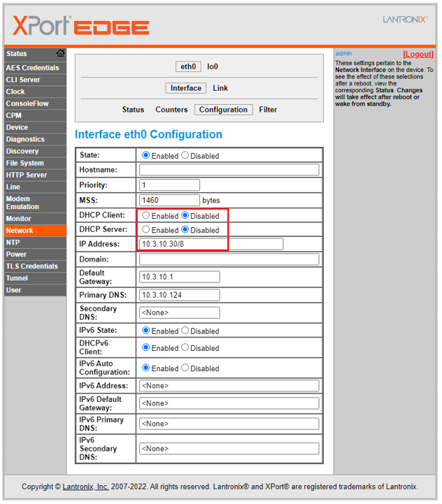Open the Status page in sidebar
The width and height of the screenshot is (442, 504).
[x=16, y=54]
